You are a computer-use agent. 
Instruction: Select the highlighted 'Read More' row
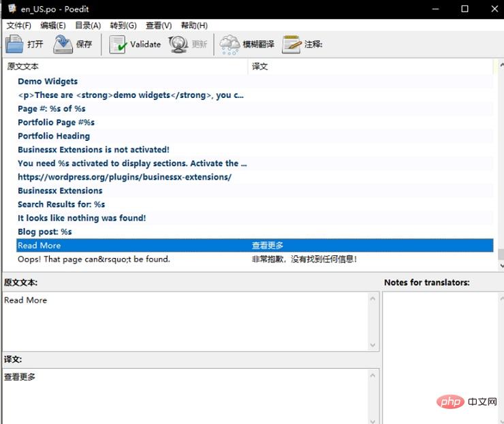click(x=255, y=246)
